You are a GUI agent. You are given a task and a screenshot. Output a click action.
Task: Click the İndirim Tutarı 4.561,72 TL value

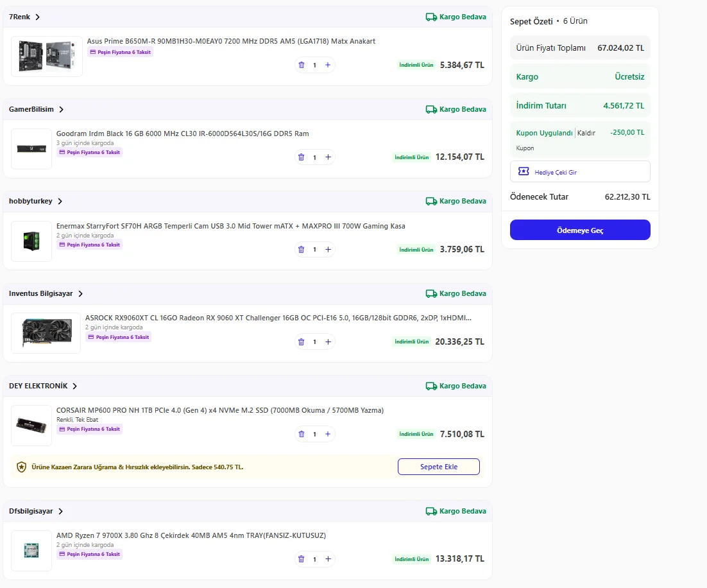point(624,106)
